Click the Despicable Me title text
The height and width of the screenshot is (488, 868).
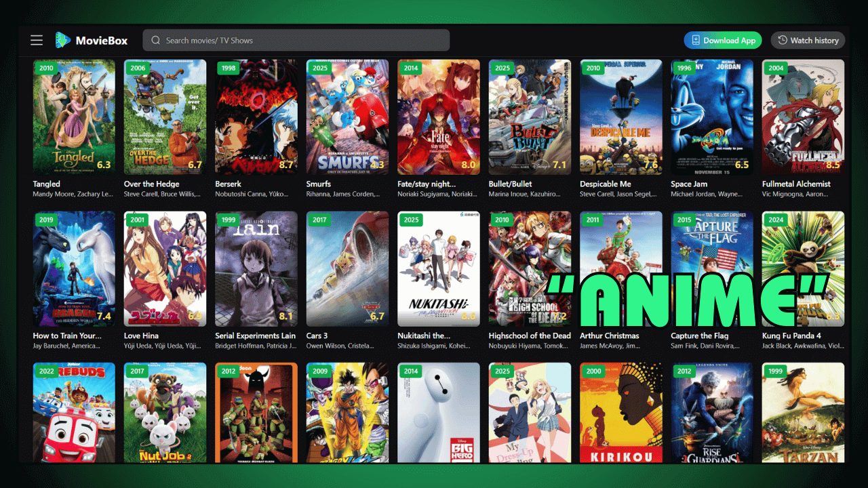click(x=606, y=184)
